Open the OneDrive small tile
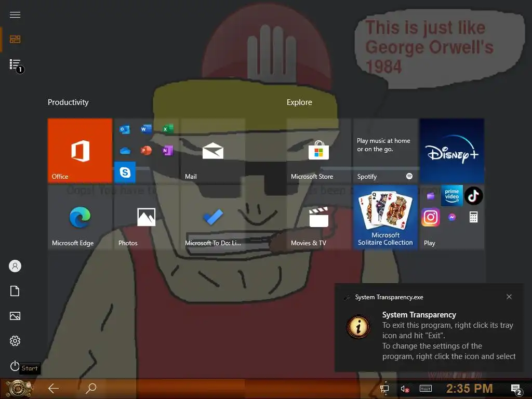Screen dimensions: 532x399 [125, 151]
